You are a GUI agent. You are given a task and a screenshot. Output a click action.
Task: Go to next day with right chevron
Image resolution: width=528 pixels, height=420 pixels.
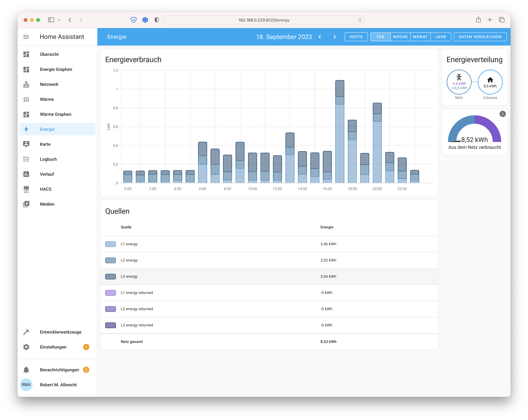(x=335, y=37)
